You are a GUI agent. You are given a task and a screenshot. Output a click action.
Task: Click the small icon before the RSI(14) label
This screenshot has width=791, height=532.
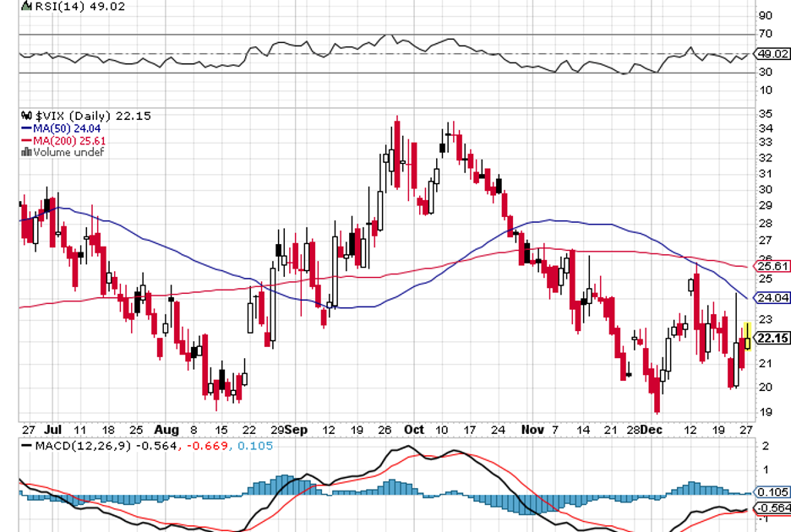(25, 6)
